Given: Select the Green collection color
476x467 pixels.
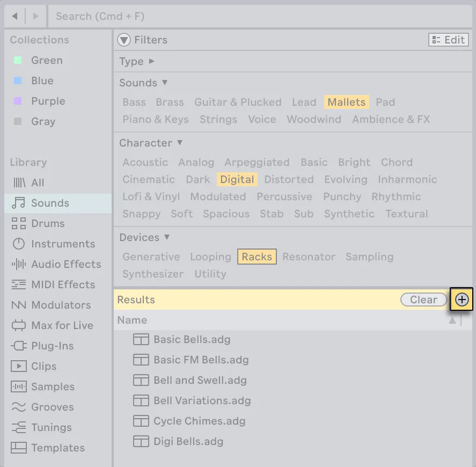Looking at the screenshot, I should pos(18,60).
